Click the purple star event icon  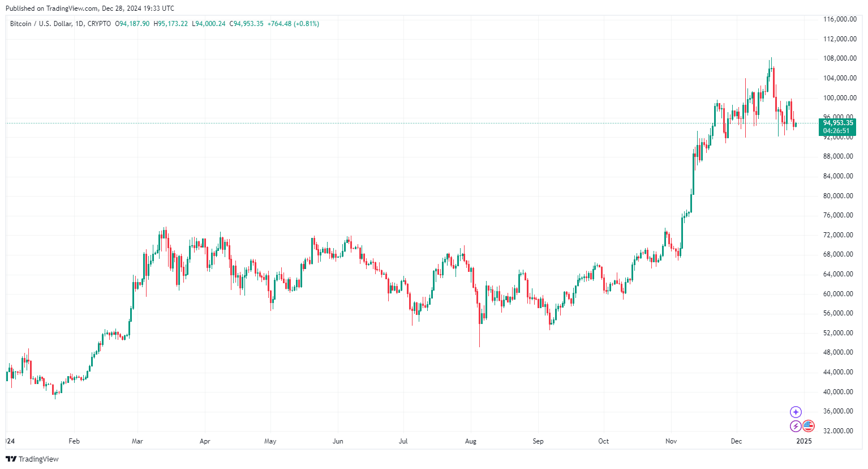[796, 412]
